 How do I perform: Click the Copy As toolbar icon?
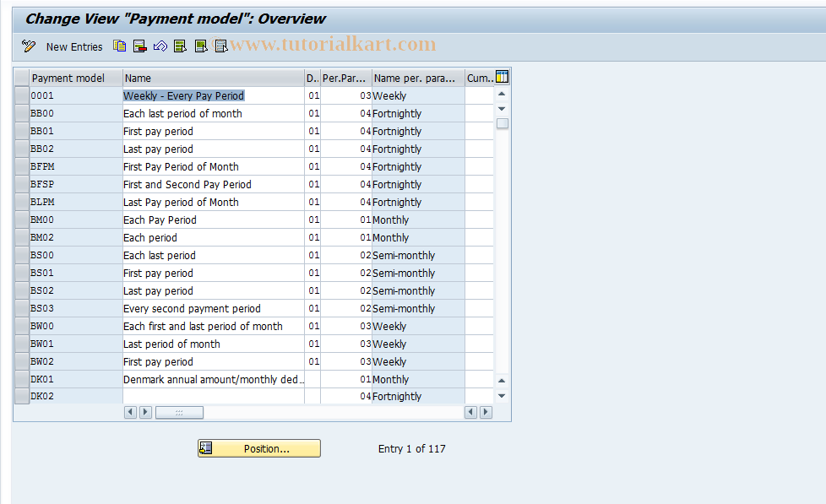tap(120, 46)
